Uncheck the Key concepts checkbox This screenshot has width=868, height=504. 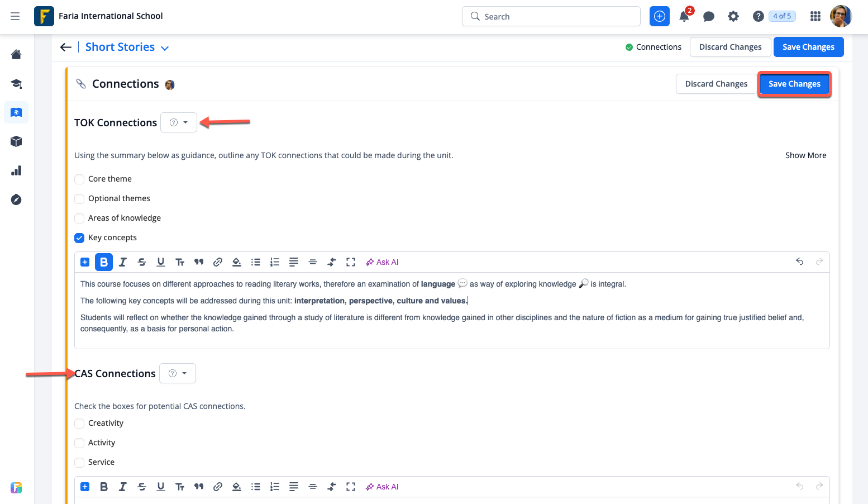pyautogui.click(x=80, y=238)
